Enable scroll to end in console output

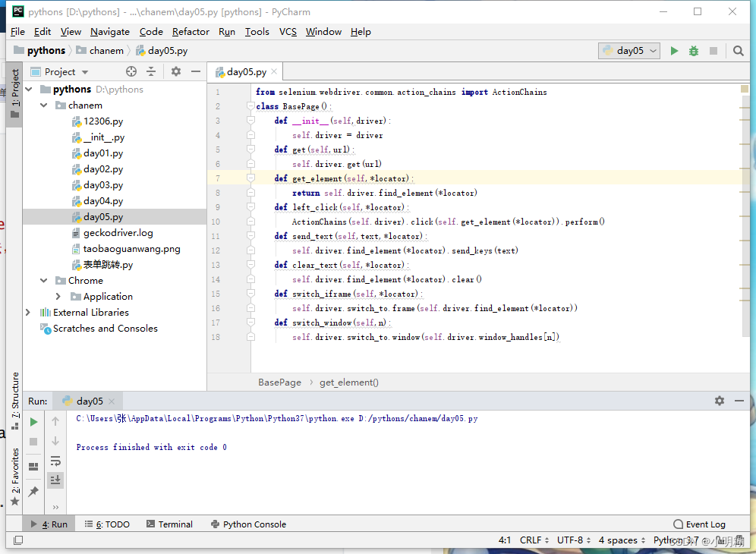point(55,480)
